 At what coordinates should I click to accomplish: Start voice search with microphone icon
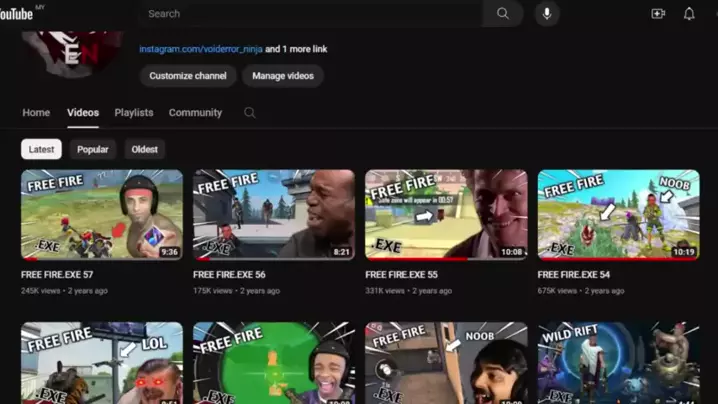tap(547, 14)
